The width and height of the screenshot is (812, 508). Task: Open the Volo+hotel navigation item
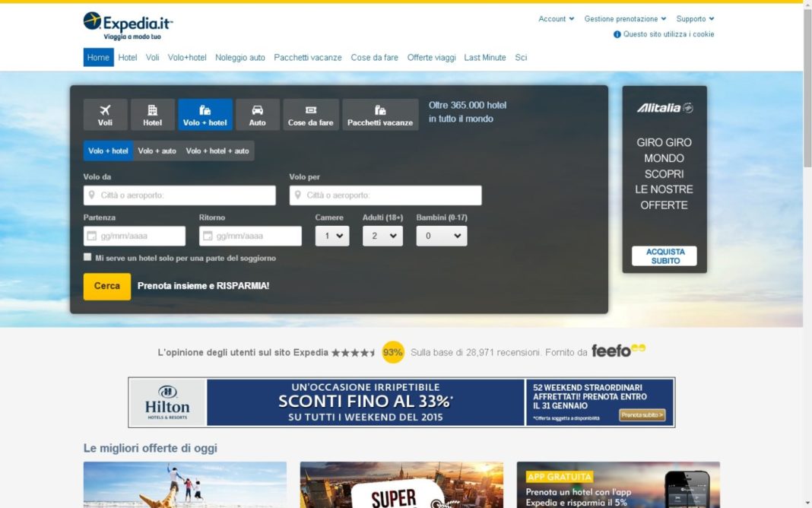tap(187, 58)
